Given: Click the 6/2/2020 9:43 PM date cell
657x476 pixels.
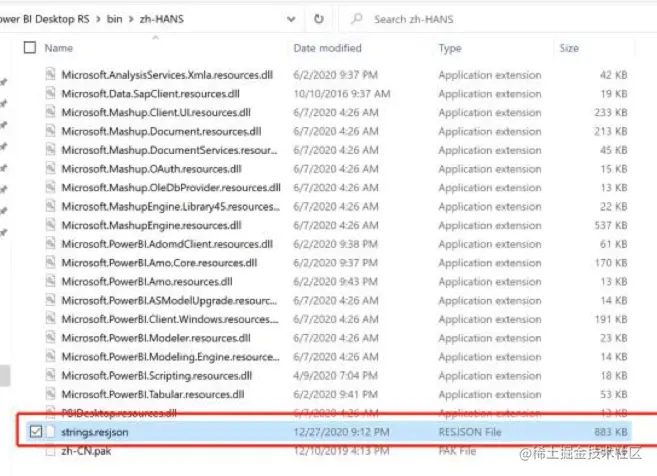Looking at the screenshot, I should [x=335, y=282].
